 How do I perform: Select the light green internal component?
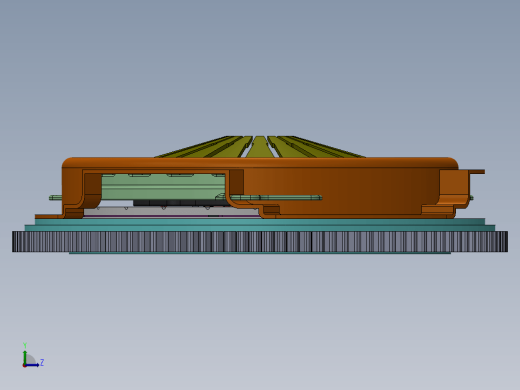pyautogui.click(x=163, y=187)
